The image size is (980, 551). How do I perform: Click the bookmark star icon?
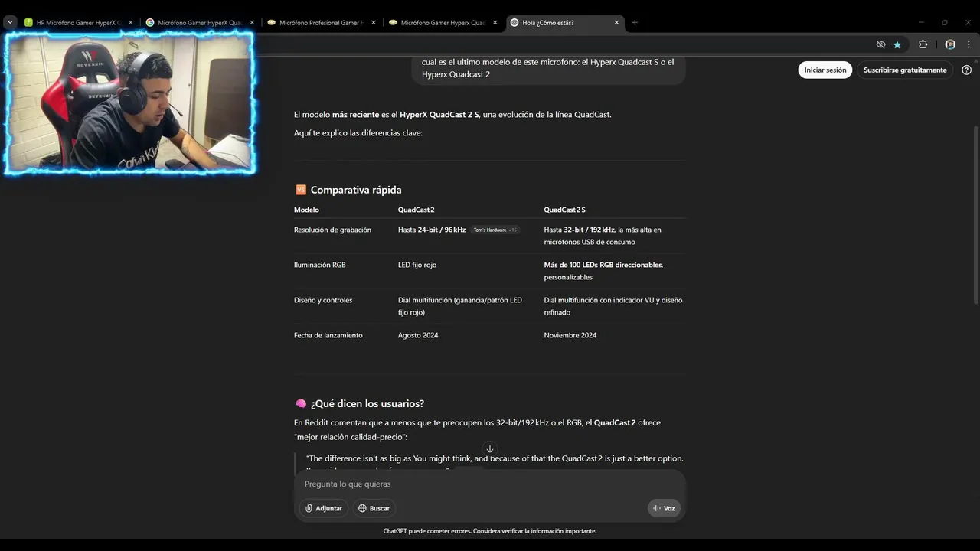(x=897, y=44)
